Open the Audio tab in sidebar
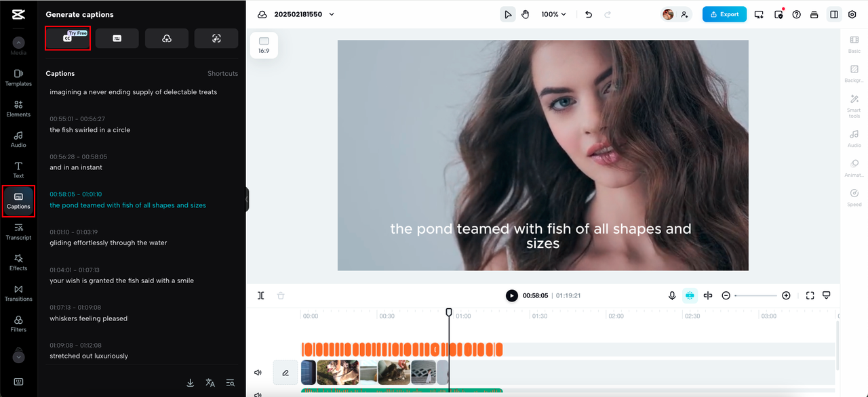This screenshot has height=397, width=868. tap(18, 139)
